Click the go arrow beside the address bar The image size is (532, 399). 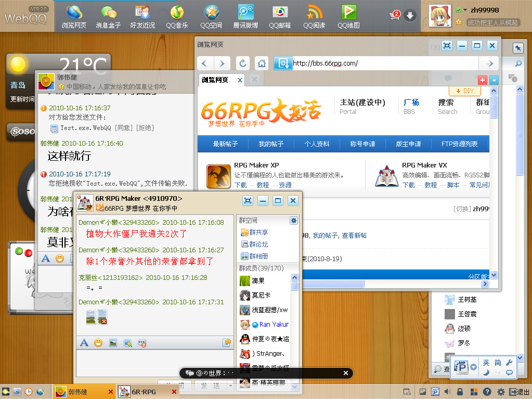pyautogui.click(x=489, y=63)
